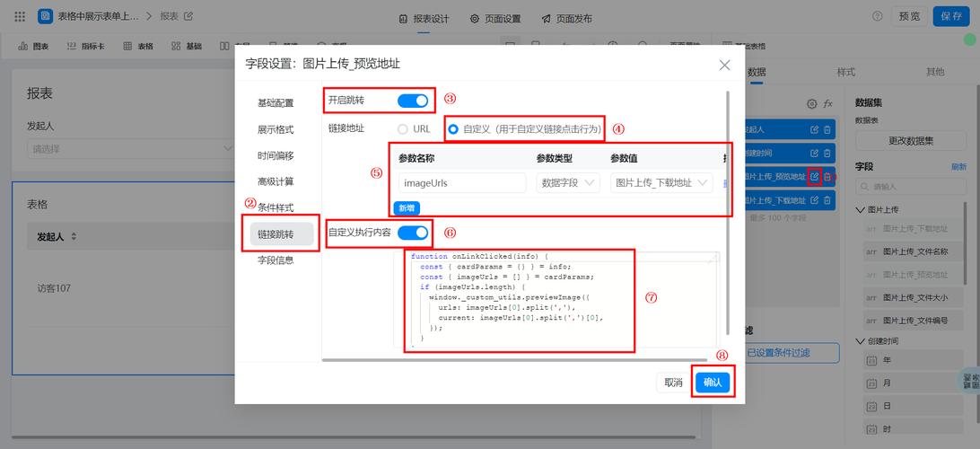Delete the 图片上传_预览地址 field
980x449 pixels.
point(827,177)
